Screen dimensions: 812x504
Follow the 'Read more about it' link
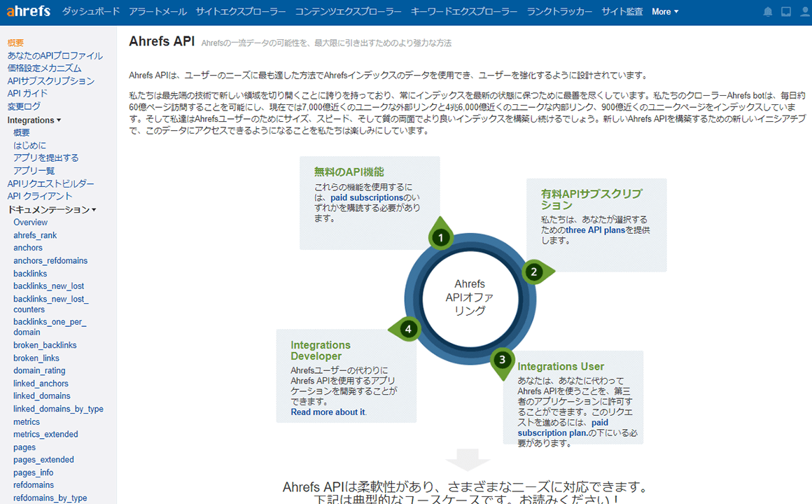(x=328, y=412)
